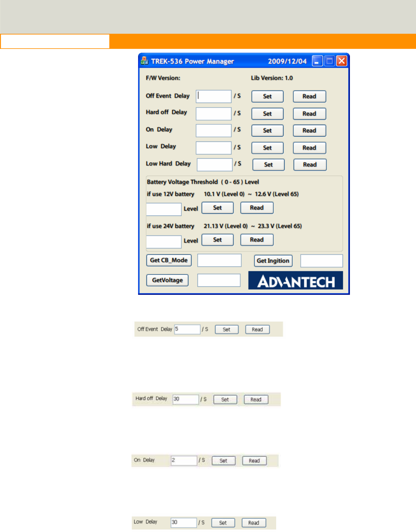Click the 'F/W Version:' label
Viewport: 416px width, 532px height.
(x=163, y=78)
